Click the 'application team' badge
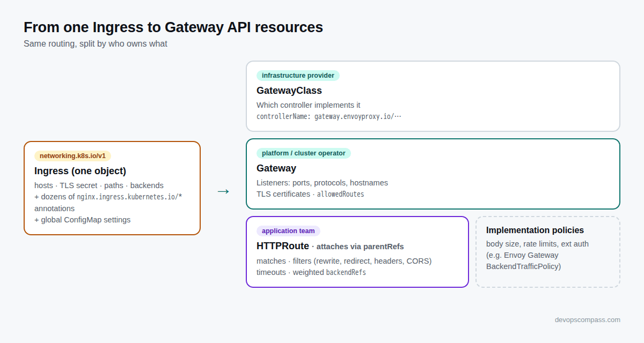Screen dimensions: 644x343 [288, 231]
